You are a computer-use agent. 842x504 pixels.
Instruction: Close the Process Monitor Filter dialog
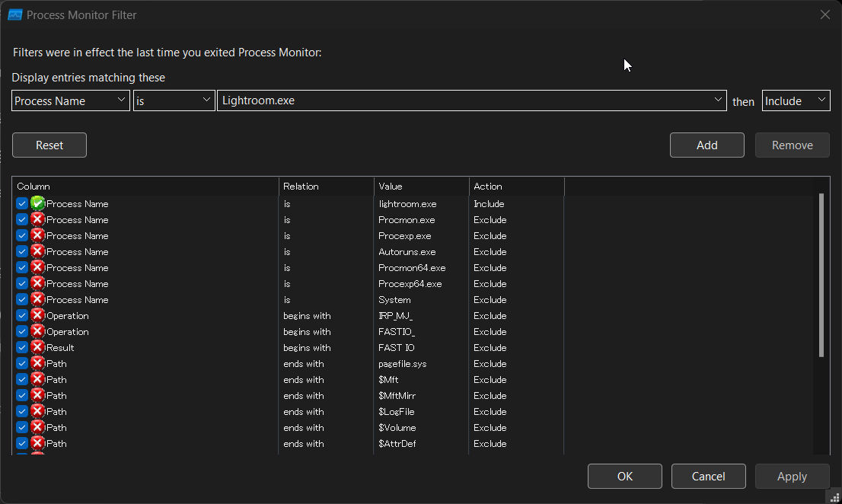(824, 14)
